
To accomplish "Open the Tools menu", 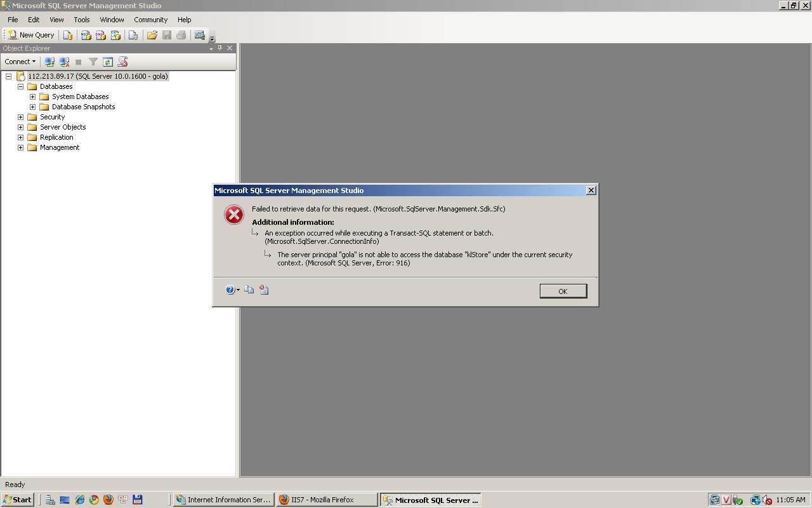I will pyautogui.click(x=82, y=20).
